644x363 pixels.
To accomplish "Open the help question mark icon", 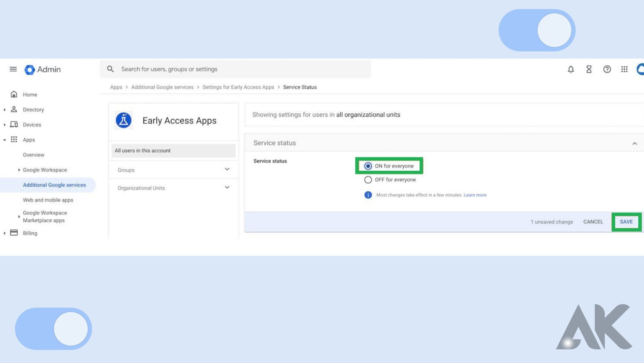I will point(607,69).
